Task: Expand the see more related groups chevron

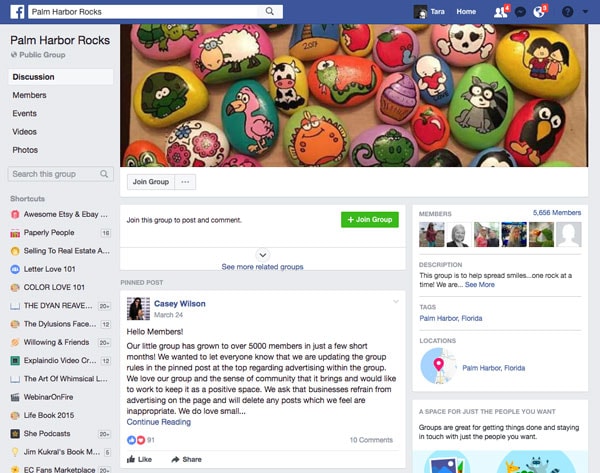Action: (262, 255)
